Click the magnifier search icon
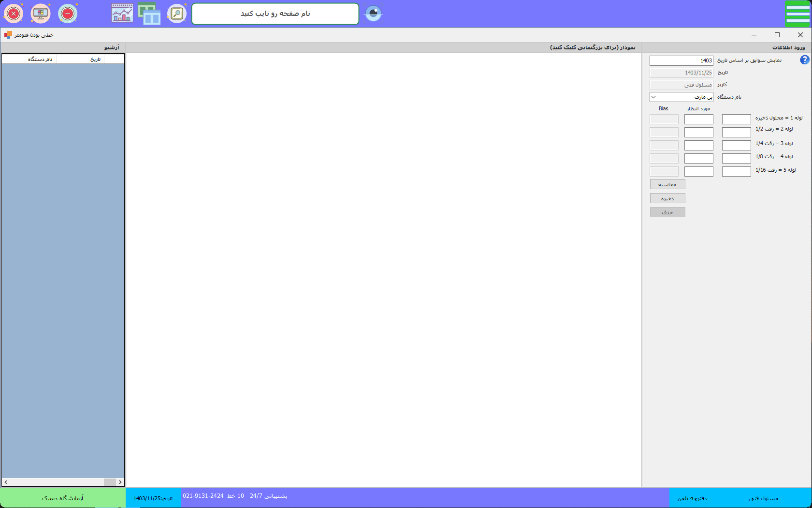 click(x=177, y=14)
